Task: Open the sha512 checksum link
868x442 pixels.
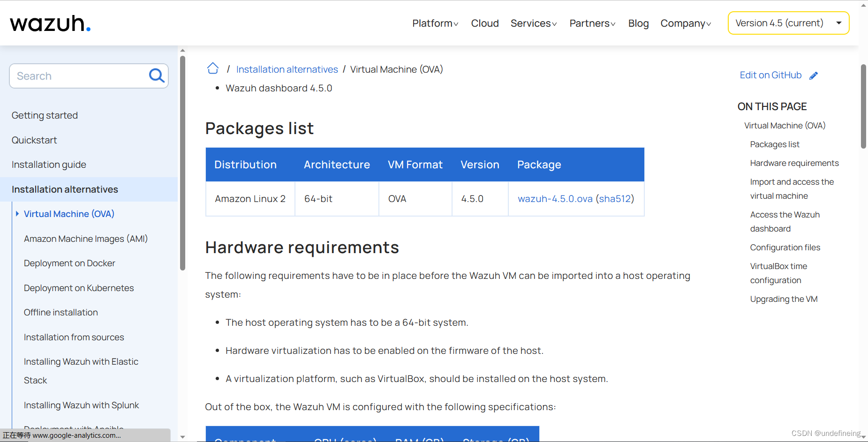Action: [x=615, y=199]
